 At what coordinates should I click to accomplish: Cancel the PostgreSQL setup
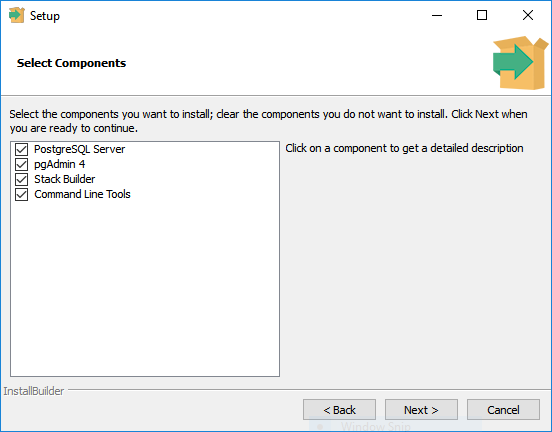coord(503,409)
